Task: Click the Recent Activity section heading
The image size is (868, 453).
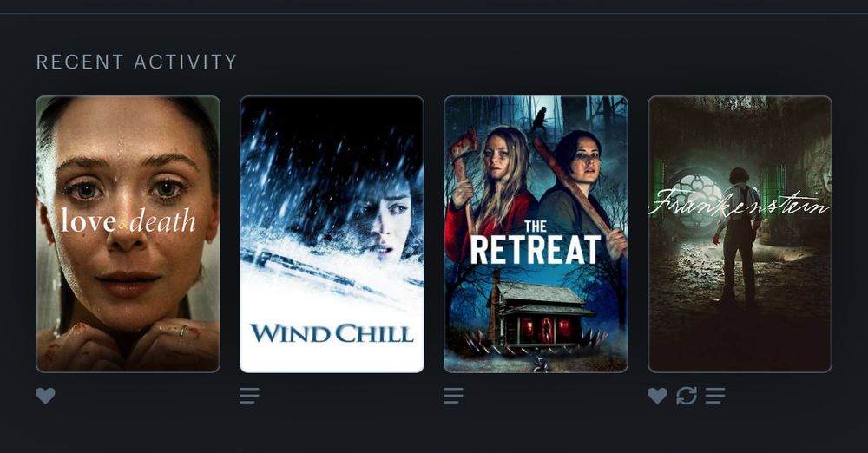Action: [137, 62]
